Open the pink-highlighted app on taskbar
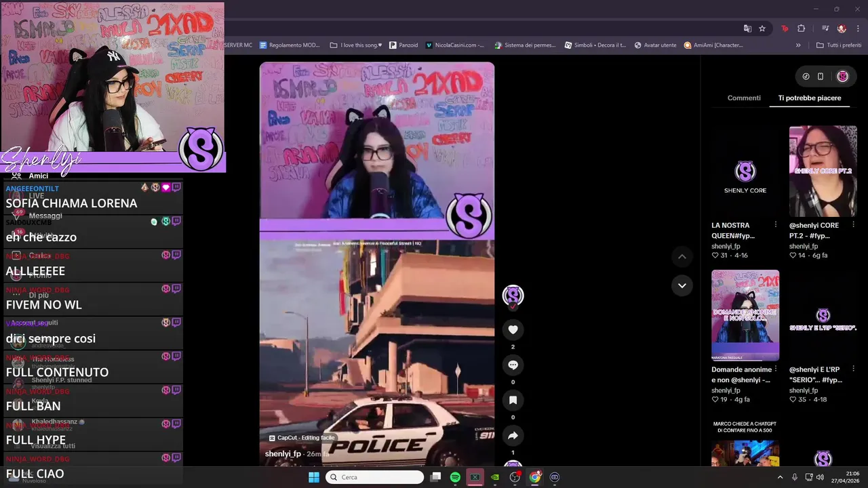 click(475, 477)
